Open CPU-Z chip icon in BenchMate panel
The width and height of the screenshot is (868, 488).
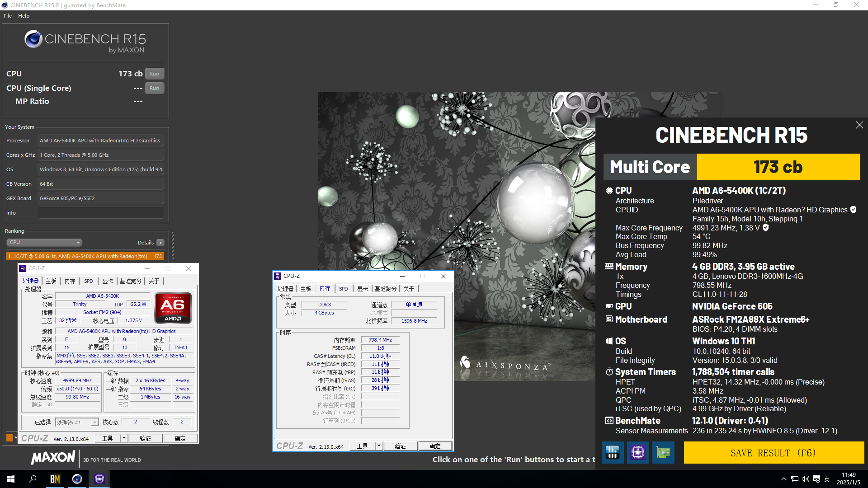pyautogui.click(x=638, y=452)
